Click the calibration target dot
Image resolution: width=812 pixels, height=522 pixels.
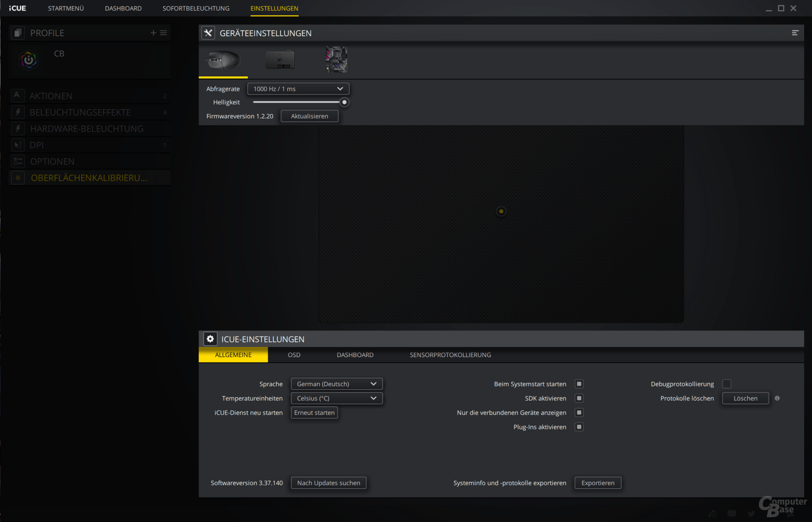click(x=501, y=211)
